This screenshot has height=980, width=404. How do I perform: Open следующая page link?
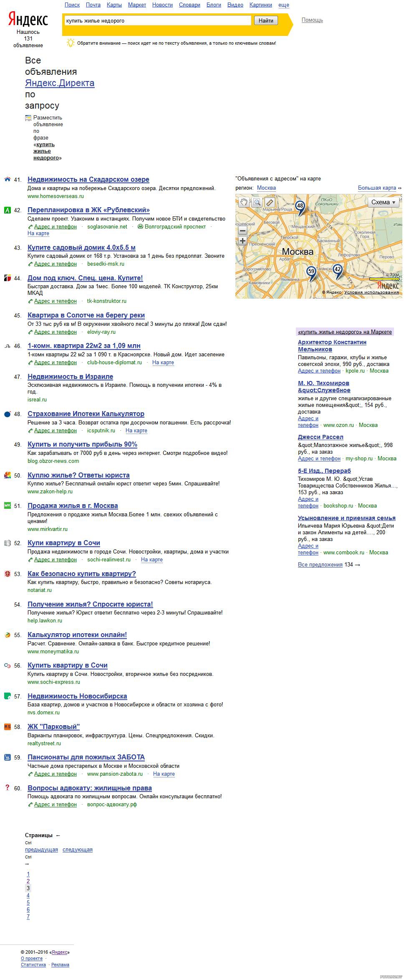(x=78, y=850)
